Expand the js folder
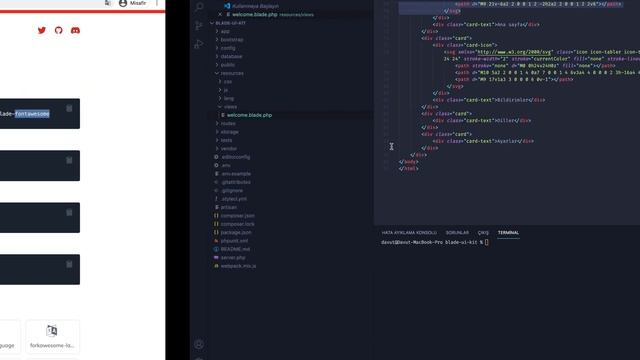The width and height of the screenshot is (640, 360). coord(226,90)
